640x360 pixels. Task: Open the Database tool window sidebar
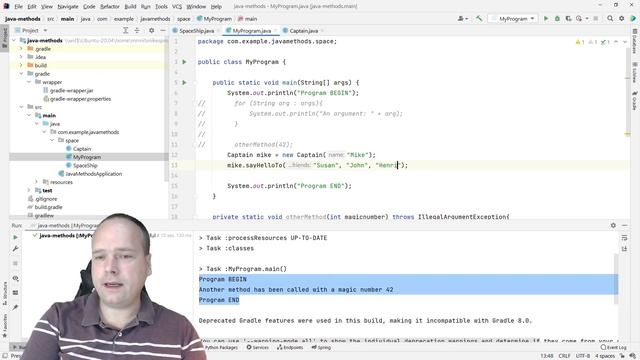pyautogui.click(x=635, y=42)
